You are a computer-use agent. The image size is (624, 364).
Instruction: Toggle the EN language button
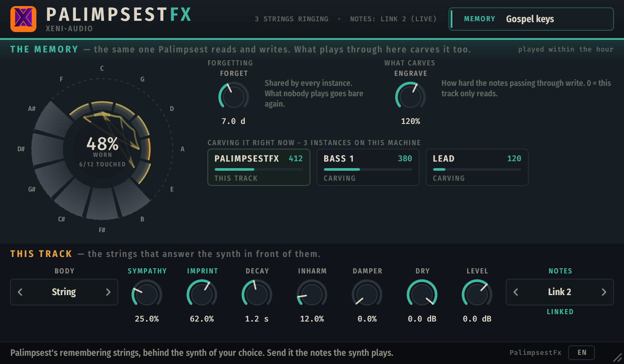pos(582,353)
